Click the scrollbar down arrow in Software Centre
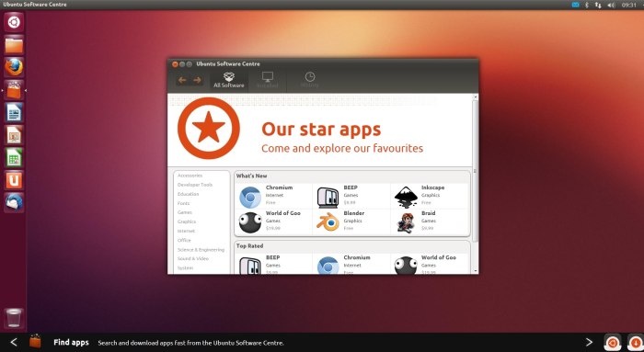 pos(476,271)
